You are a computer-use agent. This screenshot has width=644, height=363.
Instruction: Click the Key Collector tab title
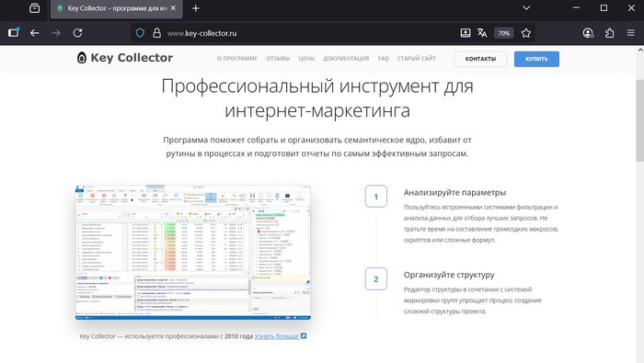coord(118,8)
